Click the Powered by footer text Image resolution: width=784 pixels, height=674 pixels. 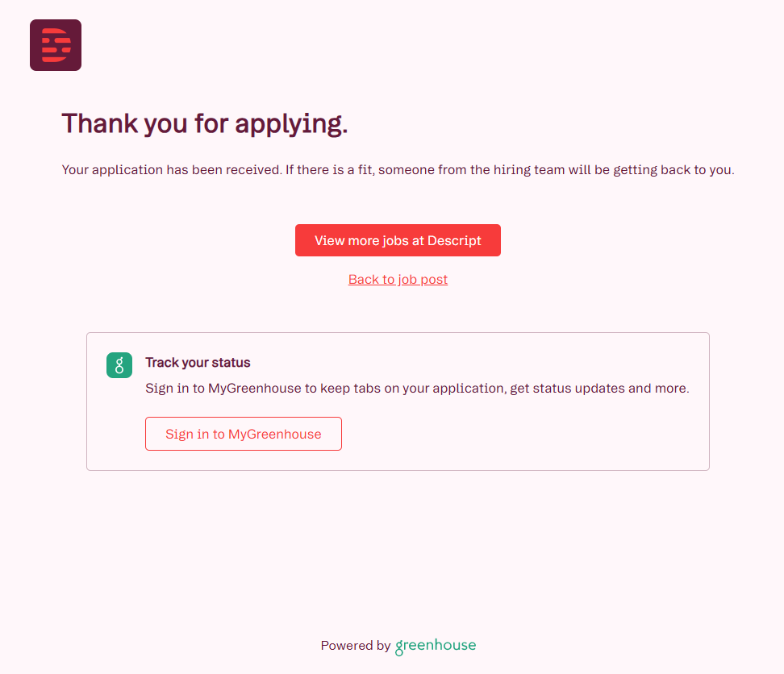click(x=356, y=646)
